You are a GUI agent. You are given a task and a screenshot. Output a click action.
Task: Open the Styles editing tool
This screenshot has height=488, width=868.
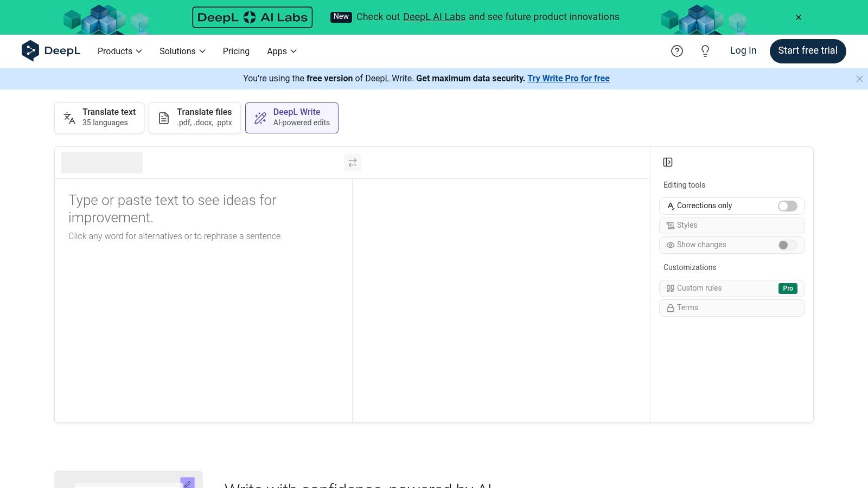click(731, 226)
